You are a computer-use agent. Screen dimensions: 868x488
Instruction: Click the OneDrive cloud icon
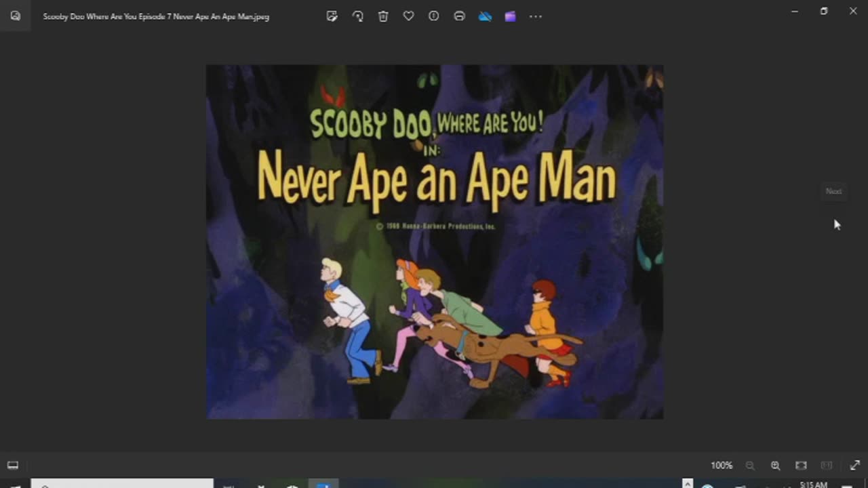(x=485, y=16)
